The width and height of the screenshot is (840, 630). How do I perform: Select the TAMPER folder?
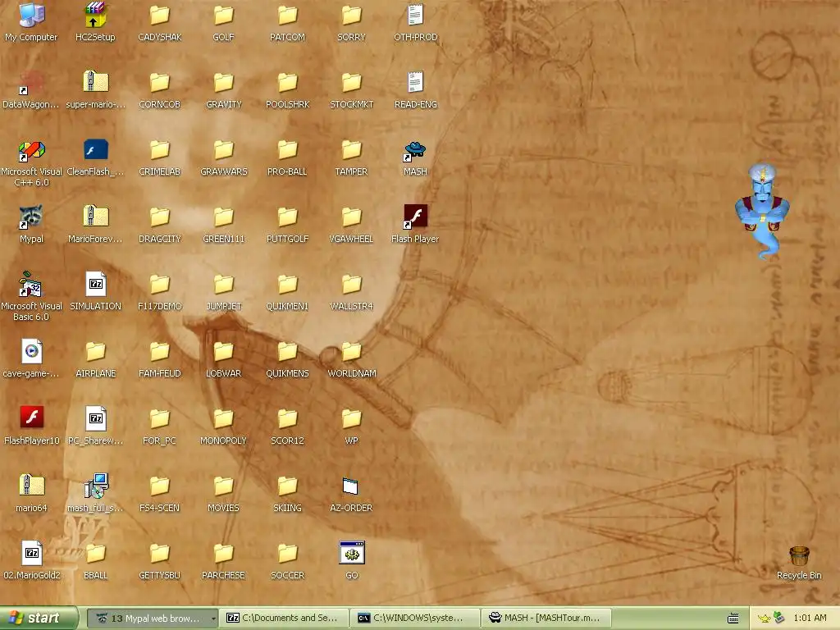[351, 150]
